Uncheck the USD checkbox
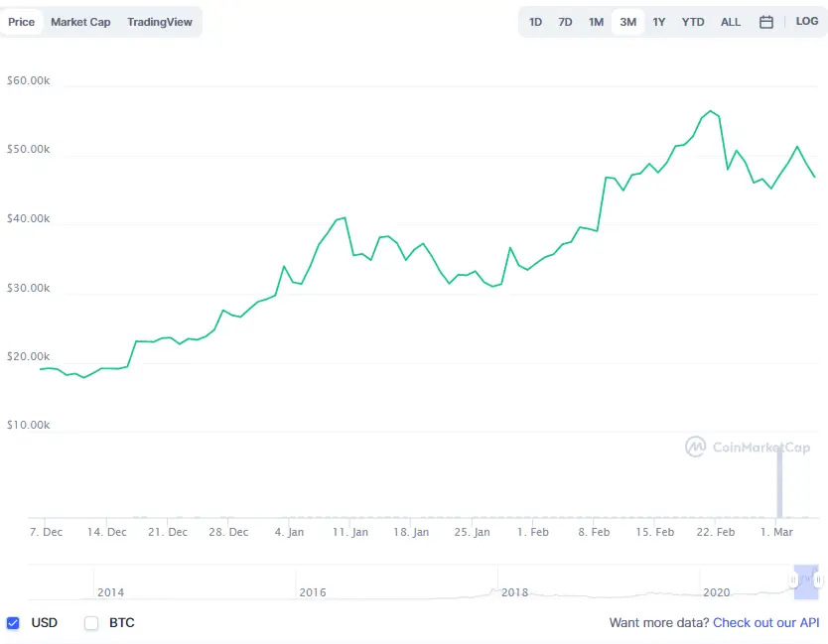828x644 pixels. click(x=13, y=623)
